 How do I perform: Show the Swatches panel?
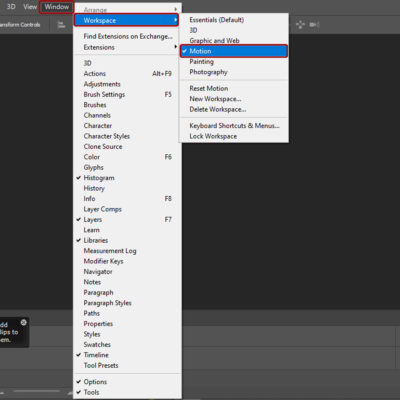(127, 345)
